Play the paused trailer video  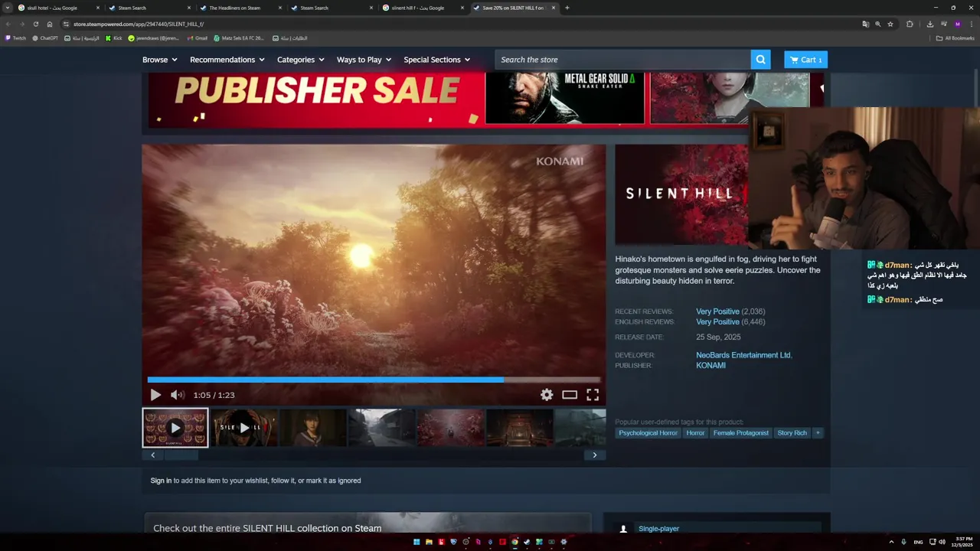[155, 395]
